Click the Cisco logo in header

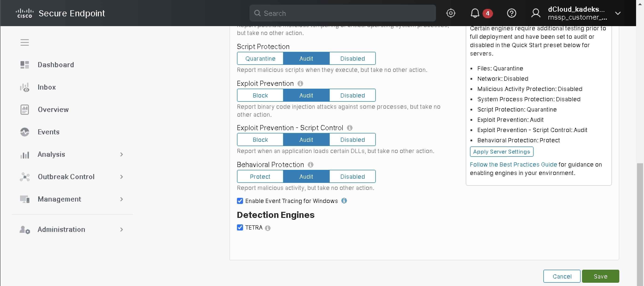click(24, 13)
